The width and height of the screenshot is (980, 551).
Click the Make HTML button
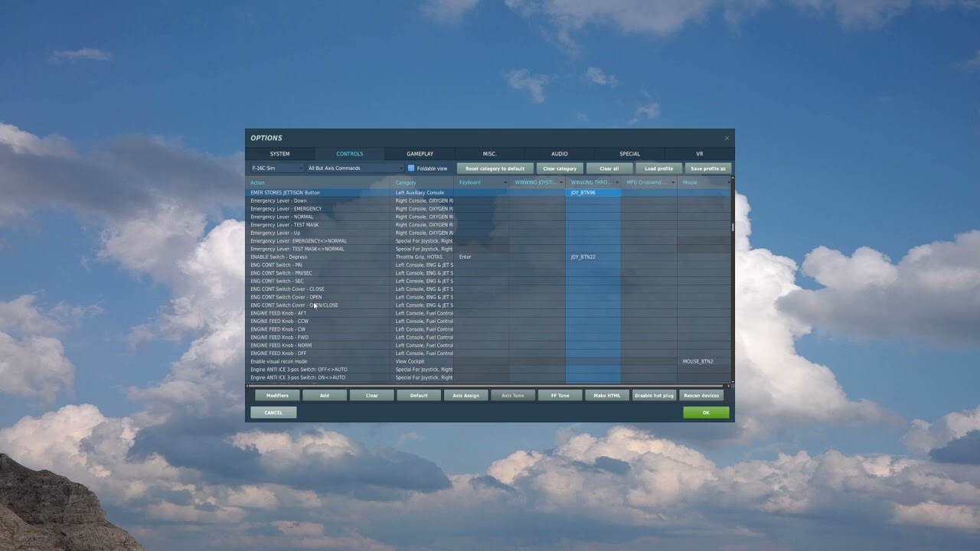607,396
